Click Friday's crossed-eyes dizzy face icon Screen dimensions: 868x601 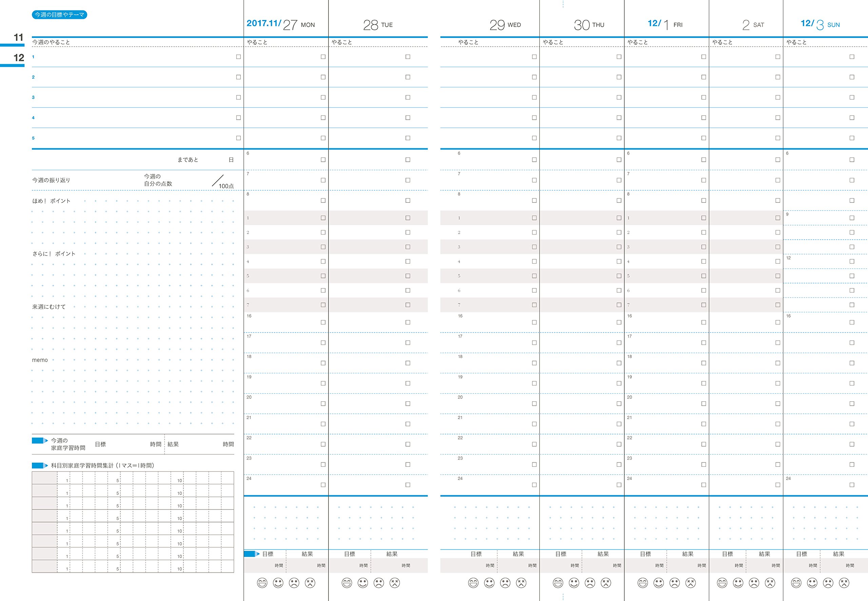click(691, 583)
